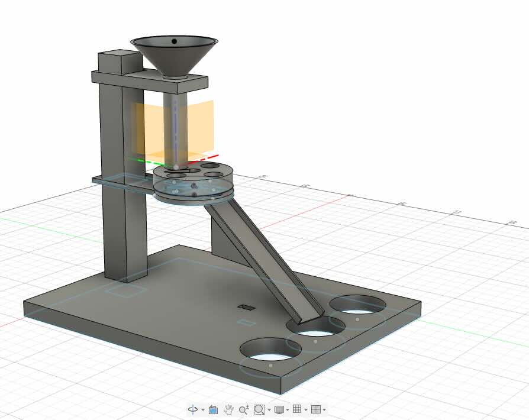Click the Viewports layout icon

coord(316,409)
